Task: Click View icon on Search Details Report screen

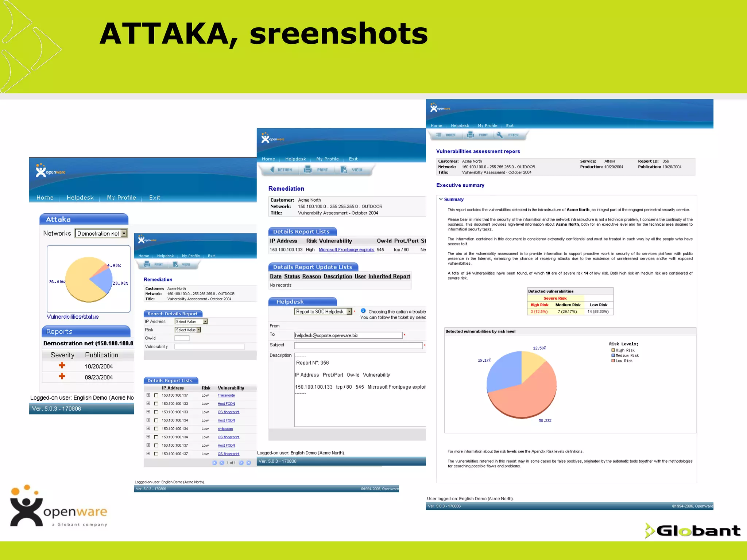Action: tap(176, 264)
